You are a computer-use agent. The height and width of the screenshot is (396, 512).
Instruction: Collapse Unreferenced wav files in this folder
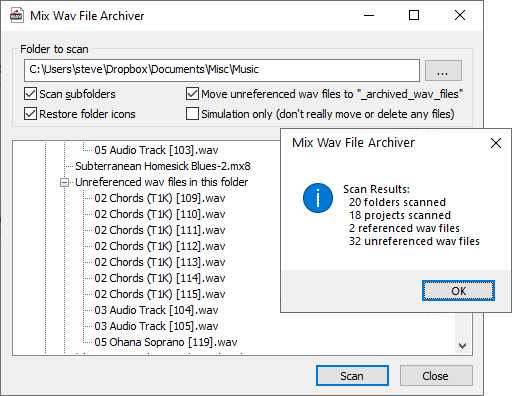coord(64,183)
